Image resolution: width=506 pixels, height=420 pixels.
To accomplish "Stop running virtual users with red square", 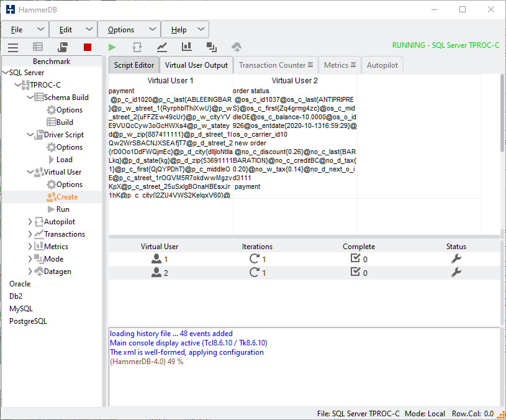I will coord(88,47).
